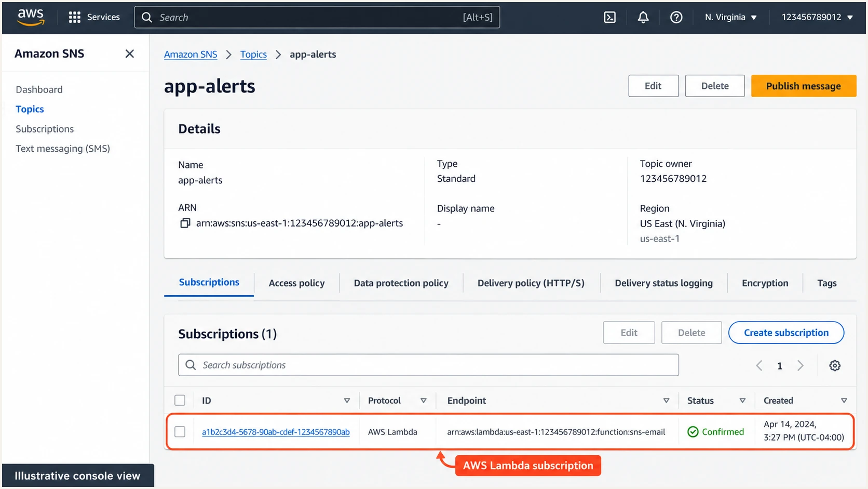Check the AWS Lambda subscription row checkbox
Viewport: 868px width, 489px height.
coord(180,432)
